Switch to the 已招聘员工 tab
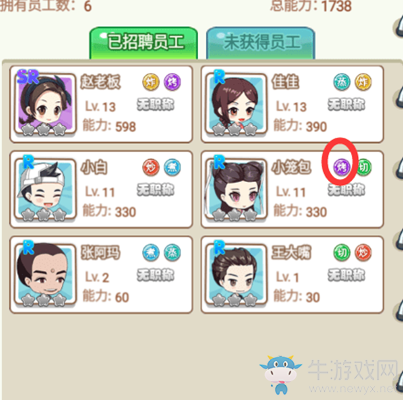Screen dimensions: 403x400 (144, 43)
